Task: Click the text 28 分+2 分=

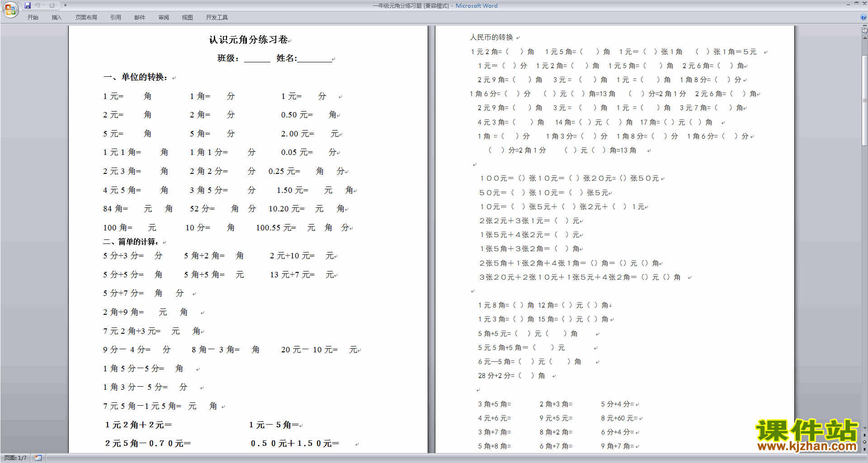Action: (x=496, y=376)
